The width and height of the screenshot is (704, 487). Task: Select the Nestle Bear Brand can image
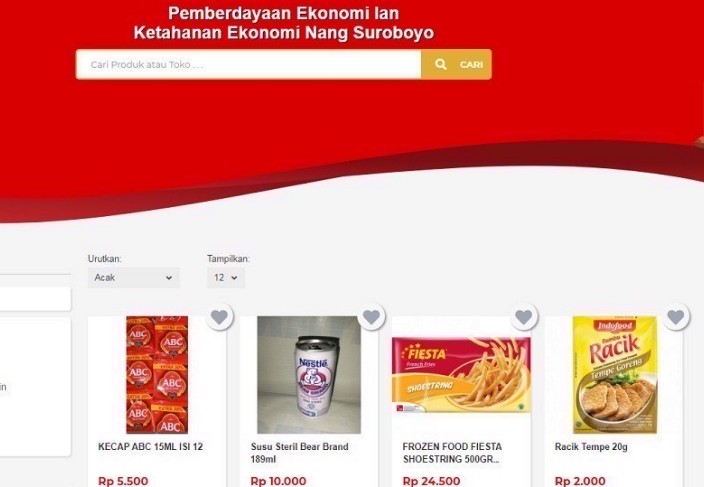(309, 375)
